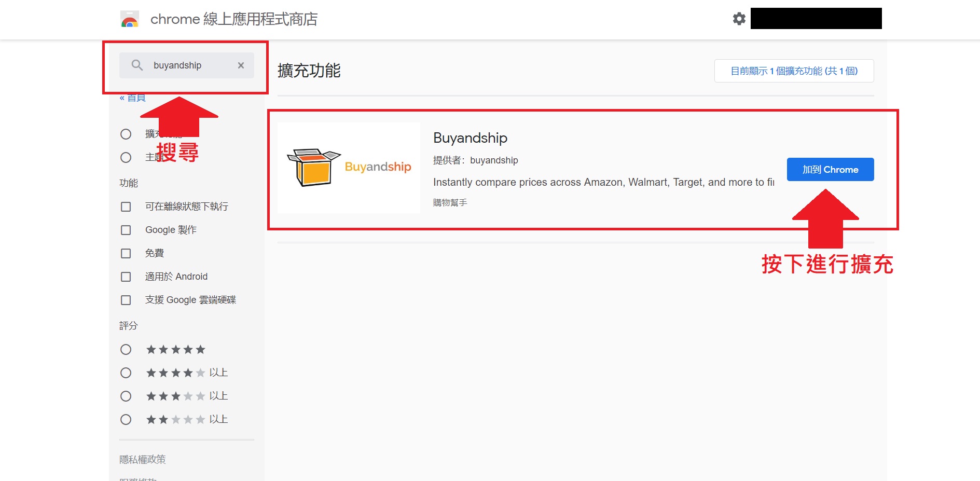Open settings via the gear icon
Image resolution: width=980 pixels, height=481 pixels.
coord(739,19)
